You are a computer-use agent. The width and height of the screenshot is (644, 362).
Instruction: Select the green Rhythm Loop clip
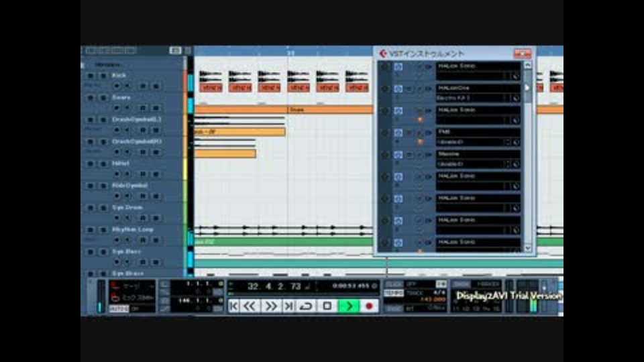283,242
